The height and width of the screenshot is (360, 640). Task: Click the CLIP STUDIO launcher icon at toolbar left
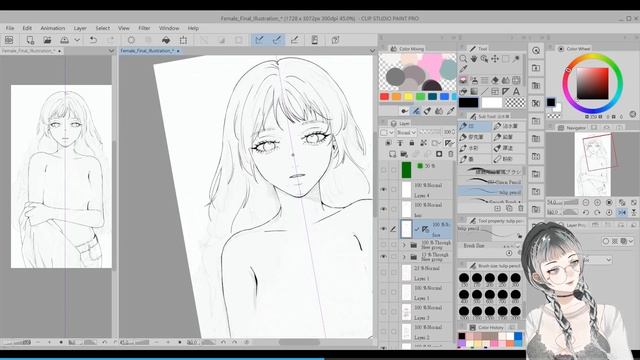9,40
